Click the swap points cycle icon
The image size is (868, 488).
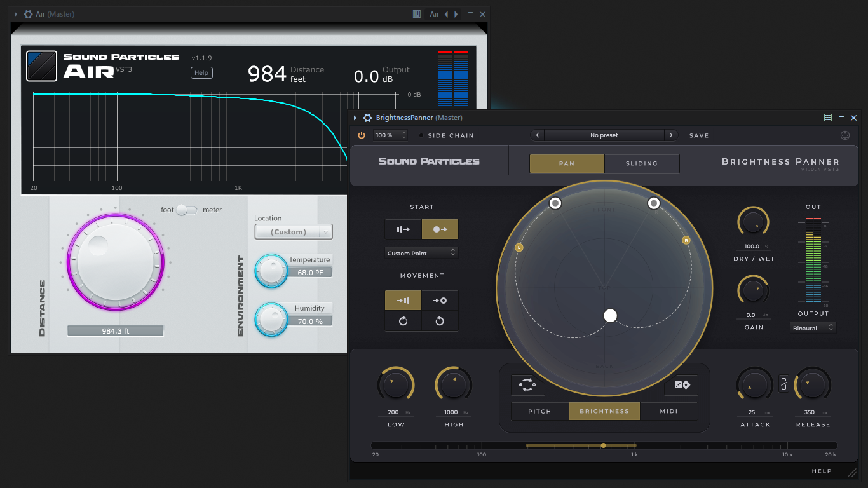pos(527,384)
